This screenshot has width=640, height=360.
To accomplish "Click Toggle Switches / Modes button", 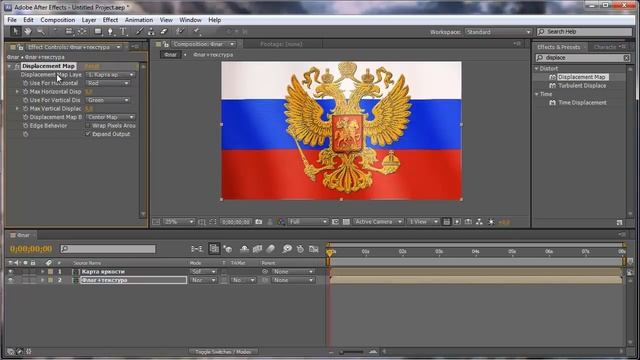I will (x=223, y=351).
